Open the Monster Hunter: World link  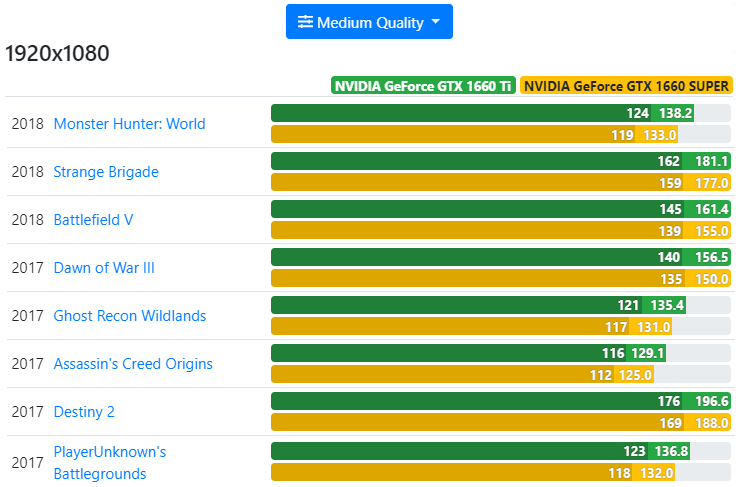(129, 123)
